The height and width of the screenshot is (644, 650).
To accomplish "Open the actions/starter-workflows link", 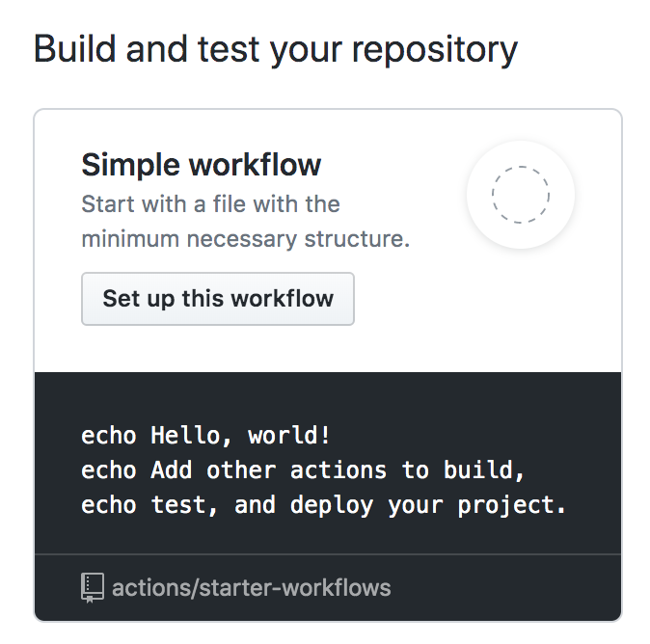I will click(x=251, y=586).
